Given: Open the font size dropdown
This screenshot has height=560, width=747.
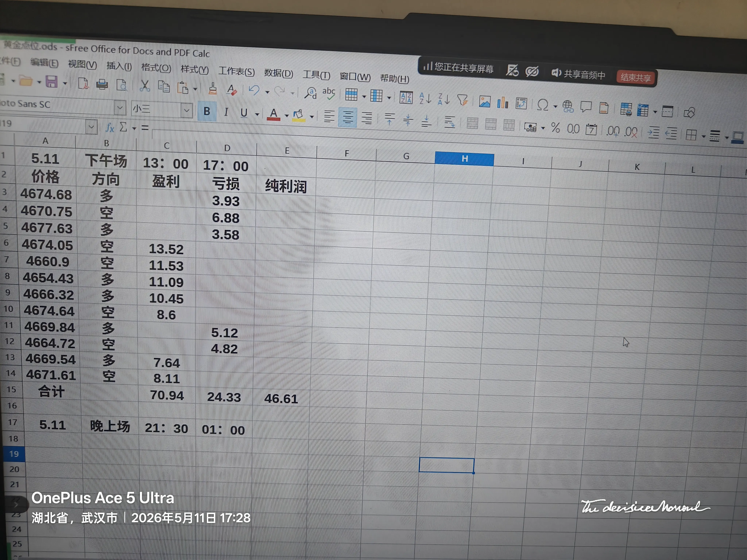Looking at the screenshot, I should point(186,110).
